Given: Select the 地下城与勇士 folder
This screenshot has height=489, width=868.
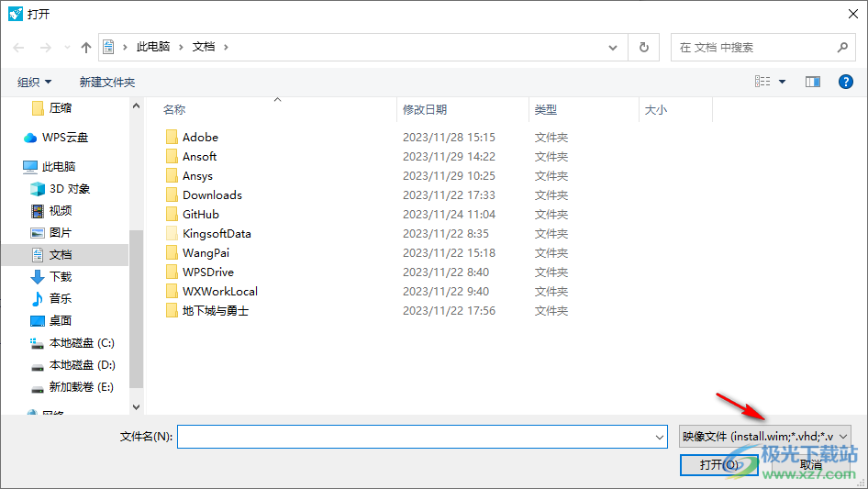Looking at the screenshot, I should pyautogui.click(x=216, y=311).
